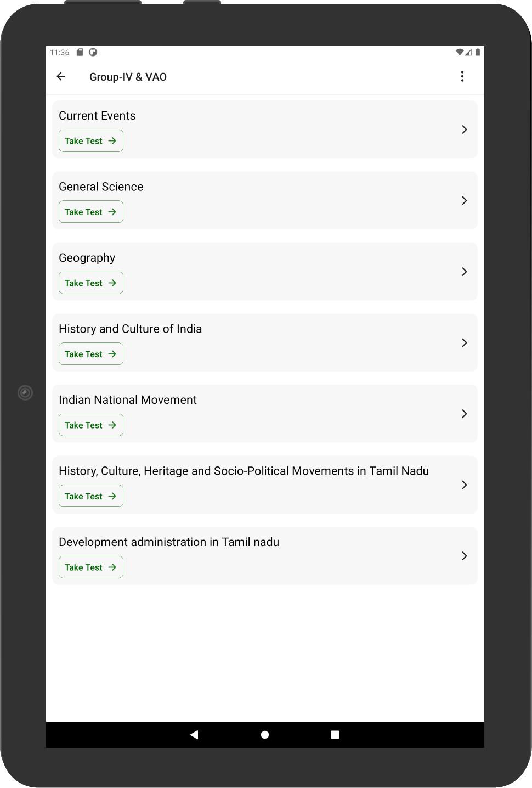Screen dimensions: 532x788
Task: Open the Indian National Movement card title
Action: [128, 400]
